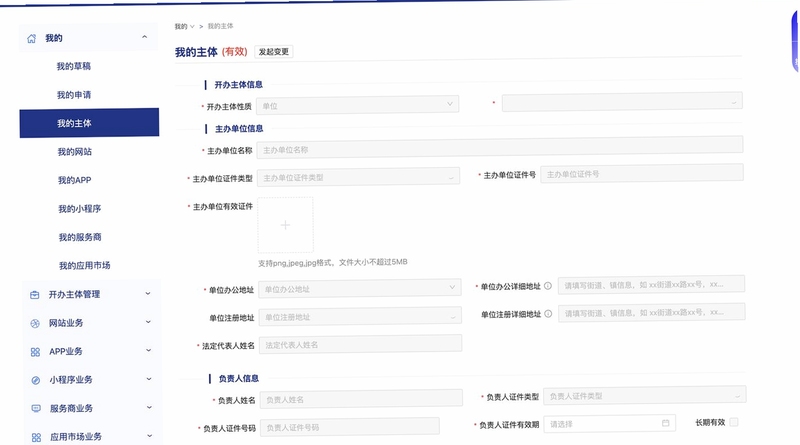Click the 单位注册详细地址 input field
The width and height of the screenshot is (800, 445).
tap(652, 312)
